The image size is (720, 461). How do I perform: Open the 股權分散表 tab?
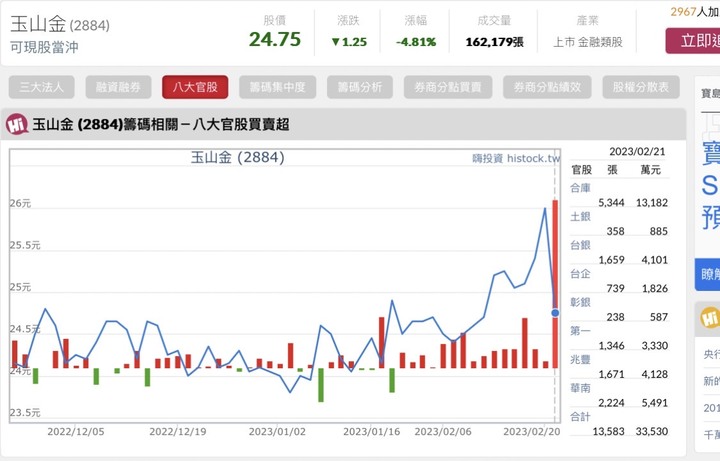641,87
